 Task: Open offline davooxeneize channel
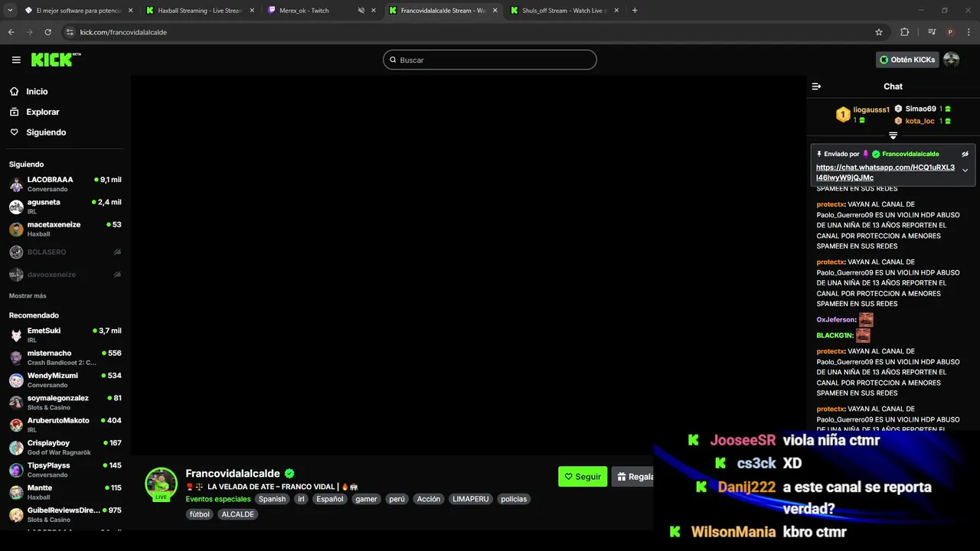(x=65, y=274)
